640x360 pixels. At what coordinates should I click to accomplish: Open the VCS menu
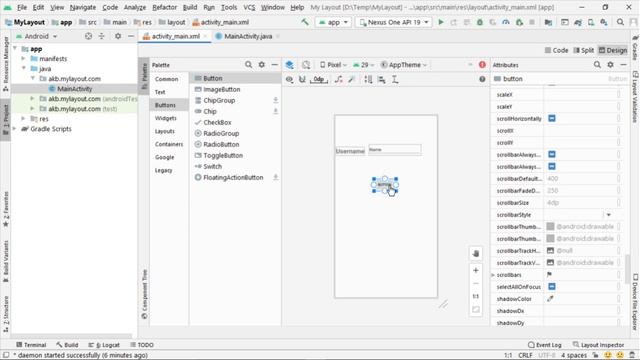pos(249,7)
